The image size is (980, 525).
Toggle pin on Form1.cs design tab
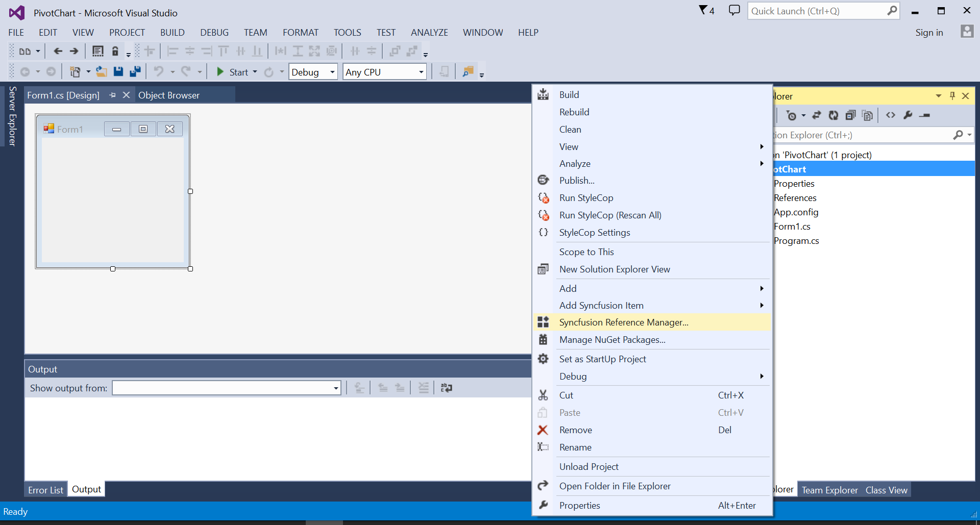(x=112, y=95)
